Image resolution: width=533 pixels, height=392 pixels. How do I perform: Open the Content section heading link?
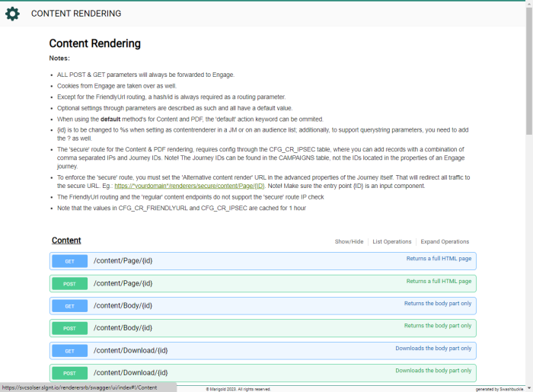click(x=66, y=241)
